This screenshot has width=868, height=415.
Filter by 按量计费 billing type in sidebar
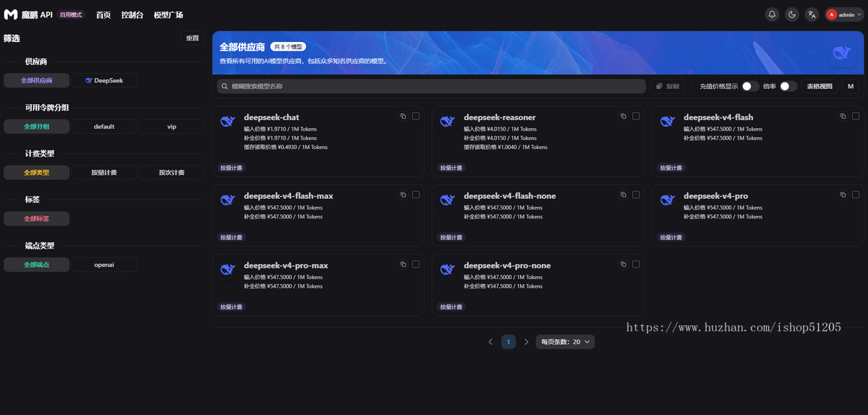(x=104, y=173)
